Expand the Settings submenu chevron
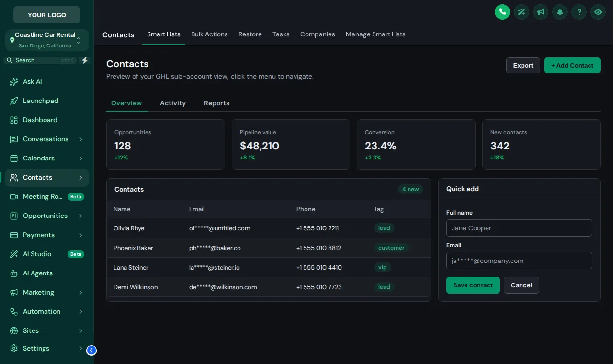613x364 pixels. [x=81, y=349]
